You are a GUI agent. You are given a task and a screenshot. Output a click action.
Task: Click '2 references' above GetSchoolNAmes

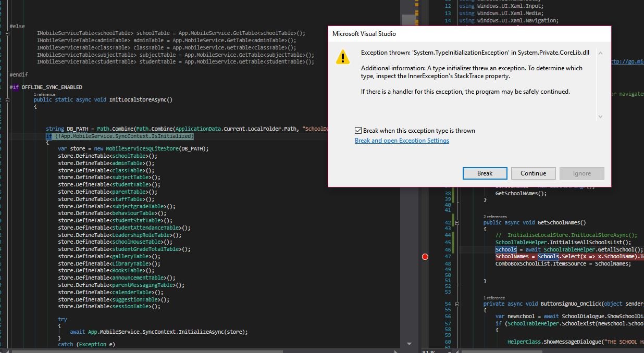tap(495, 217)
